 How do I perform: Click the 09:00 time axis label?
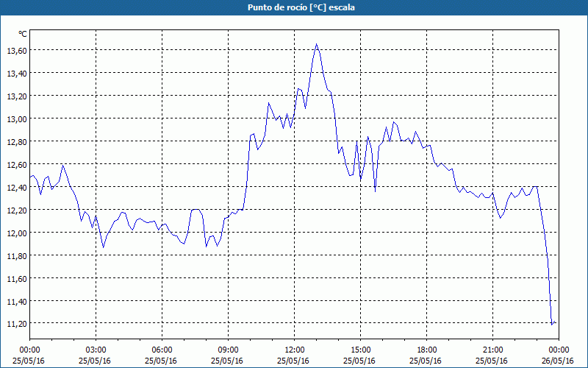[228, 350]
